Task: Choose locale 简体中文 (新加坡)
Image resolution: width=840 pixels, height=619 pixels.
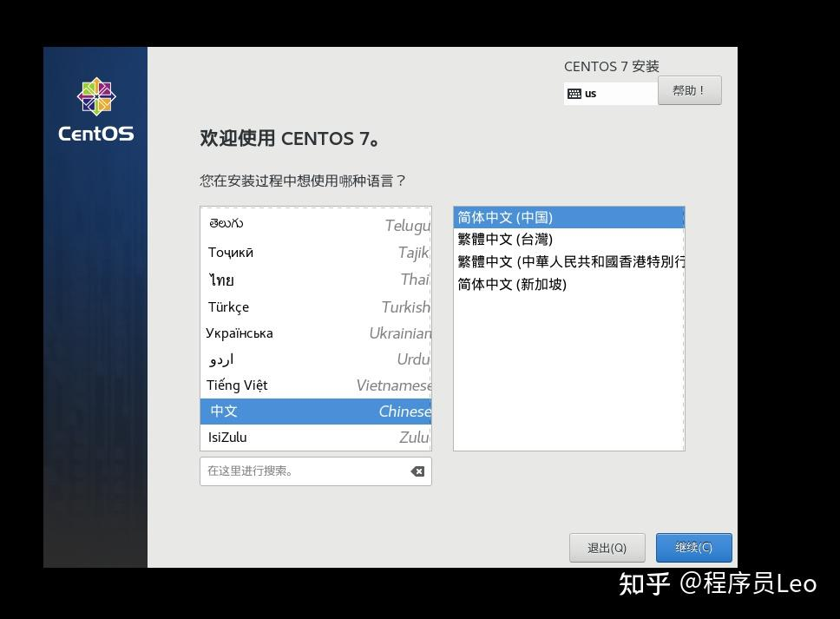Action: click(569, 284)
